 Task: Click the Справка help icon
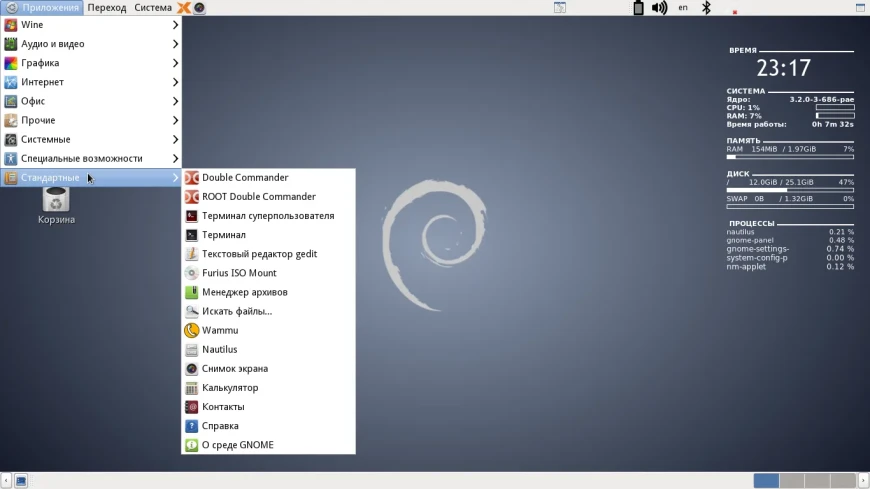191,426
